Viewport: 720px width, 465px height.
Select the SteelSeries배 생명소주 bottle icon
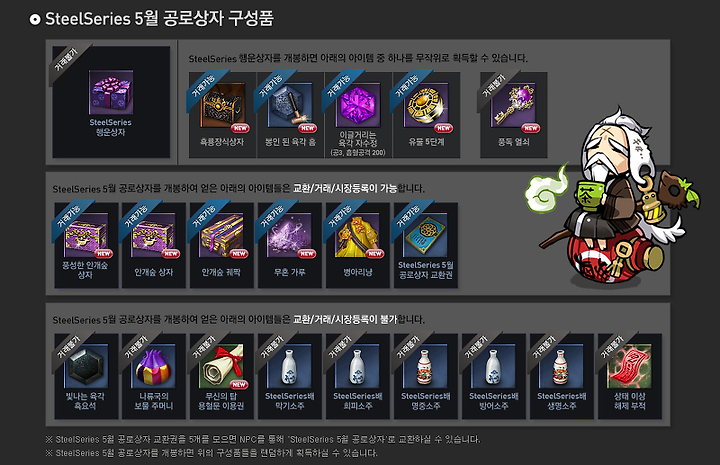pyautogui.click(x=562, y=366)
